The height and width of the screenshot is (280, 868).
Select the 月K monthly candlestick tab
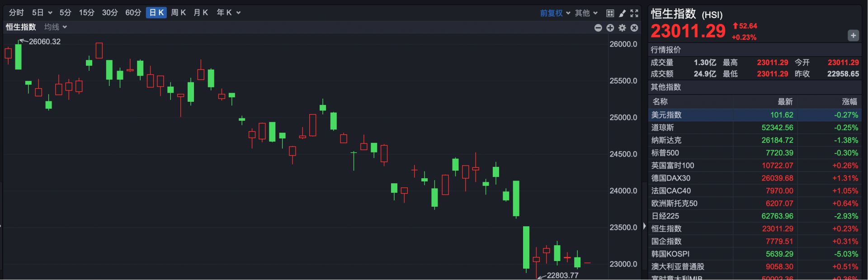(x=201, y=13)
